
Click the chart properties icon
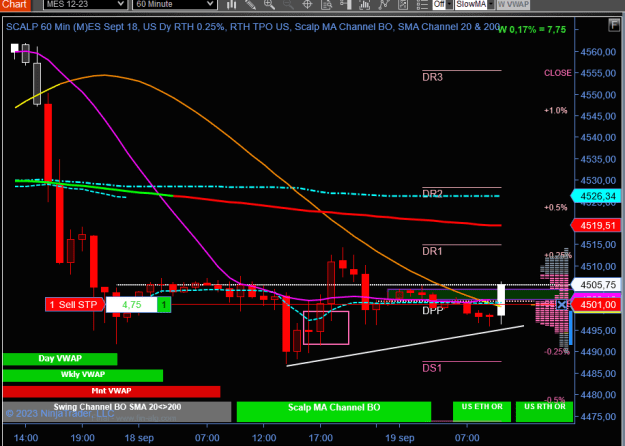[403, 4]
